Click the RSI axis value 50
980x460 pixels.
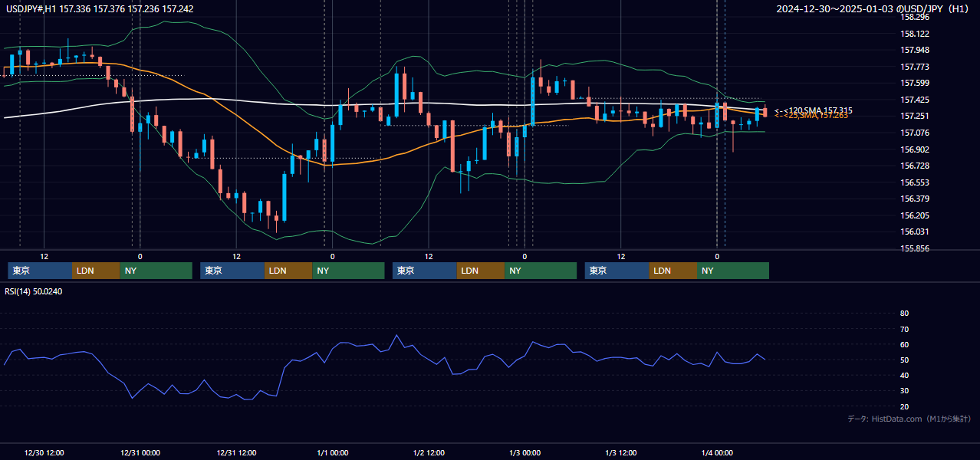point(904,360)
